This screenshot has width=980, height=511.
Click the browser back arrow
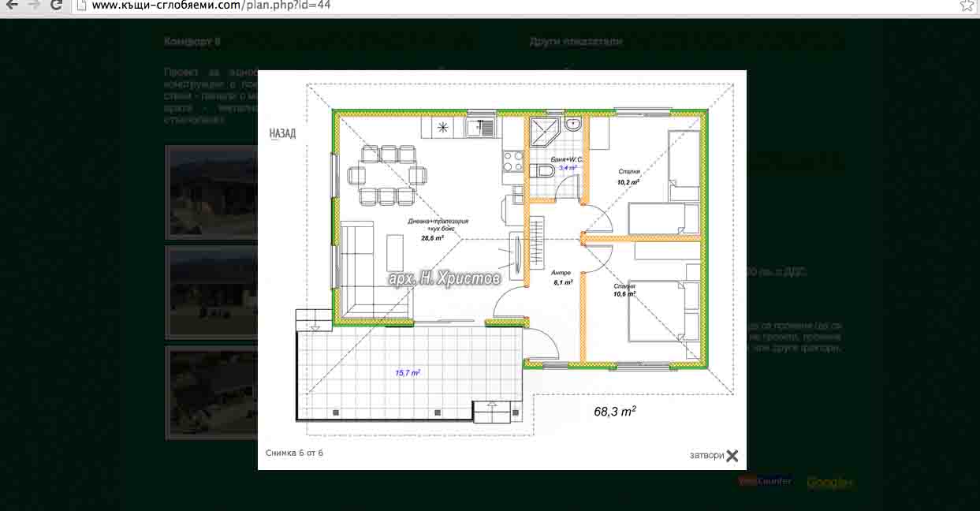[12, 5]
